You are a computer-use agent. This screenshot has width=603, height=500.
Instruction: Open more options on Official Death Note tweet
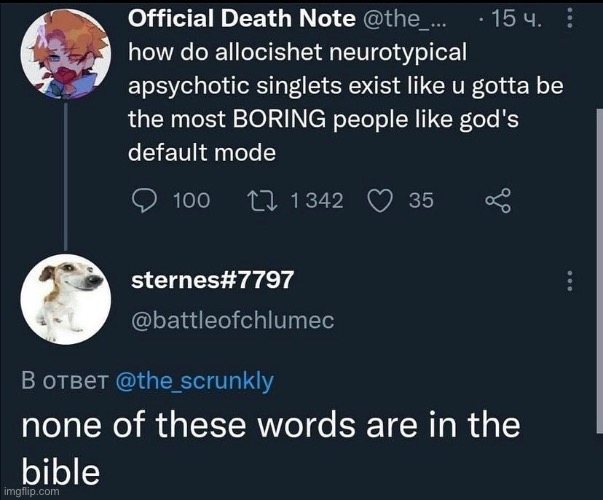pos(570,18)
